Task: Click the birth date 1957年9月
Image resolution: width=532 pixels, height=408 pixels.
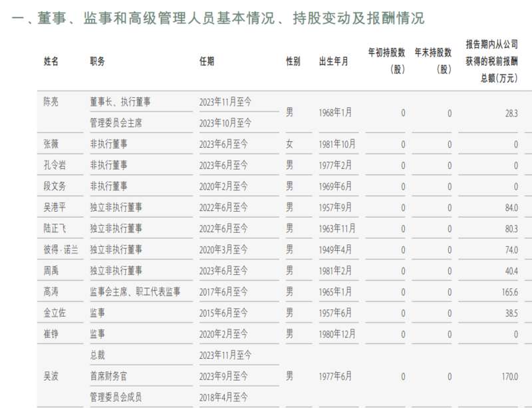Action: point(335,207)
